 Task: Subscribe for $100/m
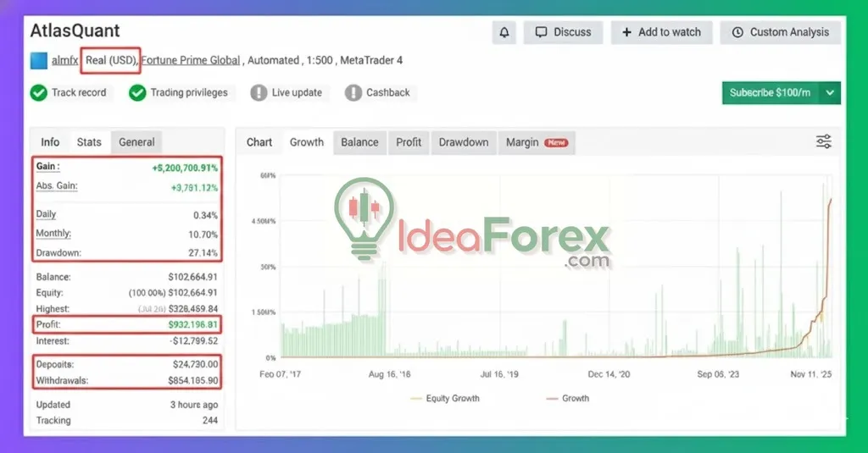point(770,93)
